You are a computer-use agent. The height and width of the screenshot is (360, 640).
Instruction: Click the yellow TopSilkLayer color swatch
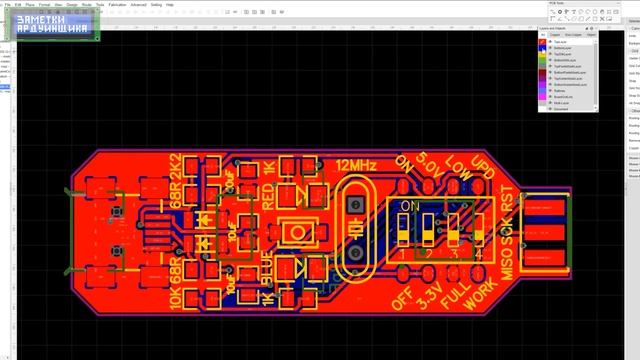tap(542, 54)
